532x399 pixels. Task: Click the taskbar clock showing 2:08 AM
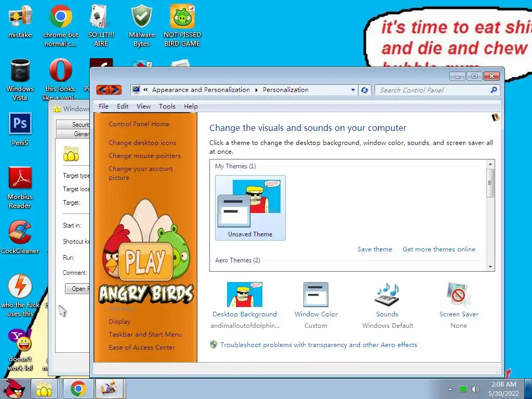tap(503, 389)
